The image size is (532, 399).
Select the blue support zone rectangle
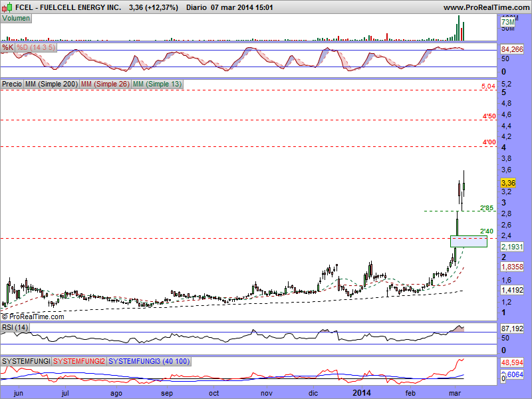pos(469,241)
